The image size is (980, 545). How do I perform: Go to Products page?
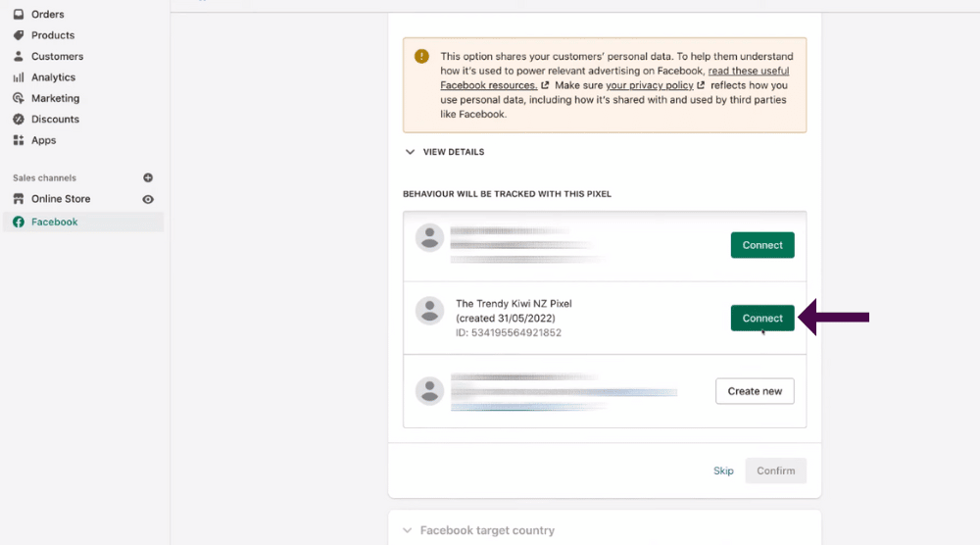(53, 35)
